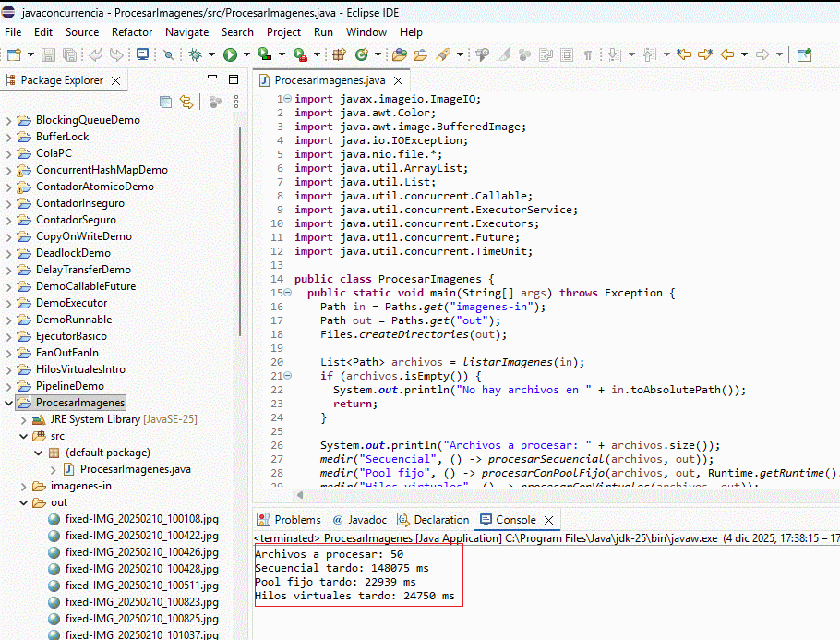840x640 pixels.
Task: Close the ProcesarImagenes.java editor tab
Action: coord(399,81)
